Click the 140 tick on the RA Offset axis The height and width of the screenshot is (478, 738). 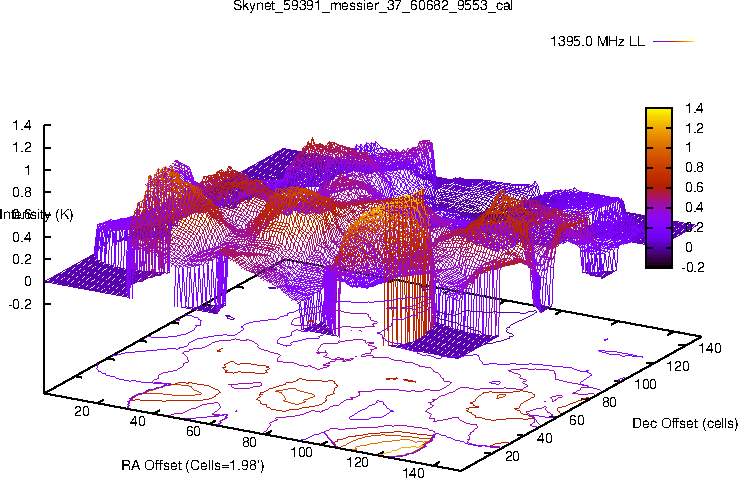coord(413,472)
